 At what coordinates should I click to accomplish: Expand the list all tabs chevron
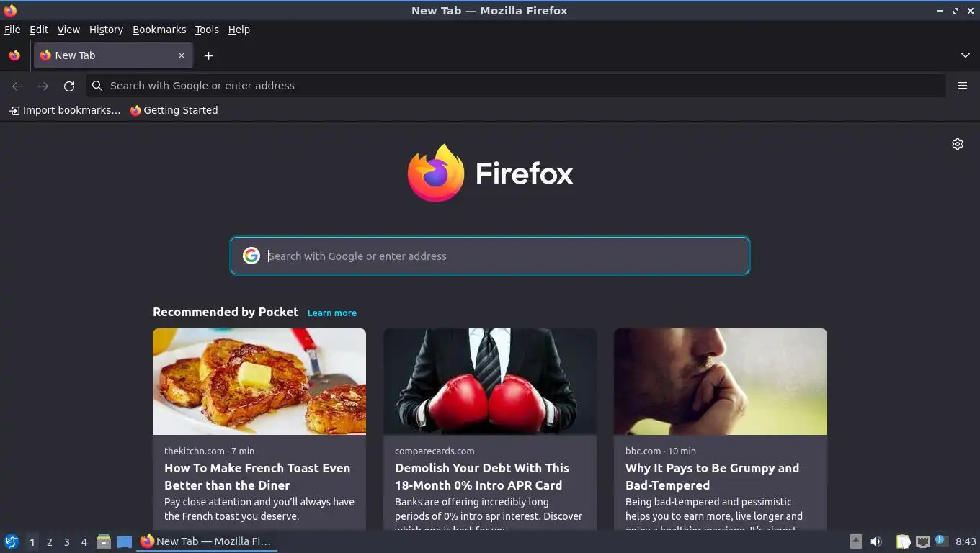[x=966, y=55]
